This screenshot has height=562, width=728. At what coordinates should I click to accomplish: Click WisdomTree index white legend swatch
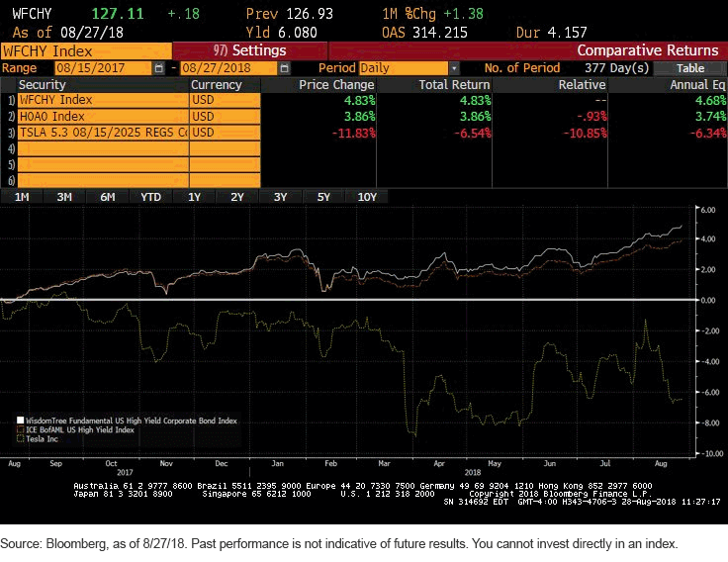click(21, 421)
